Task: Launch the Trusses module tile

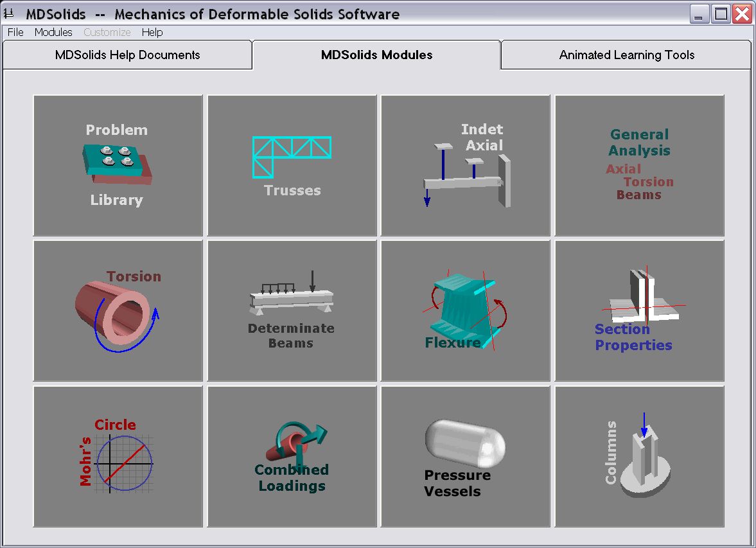Action: (292, 166)
